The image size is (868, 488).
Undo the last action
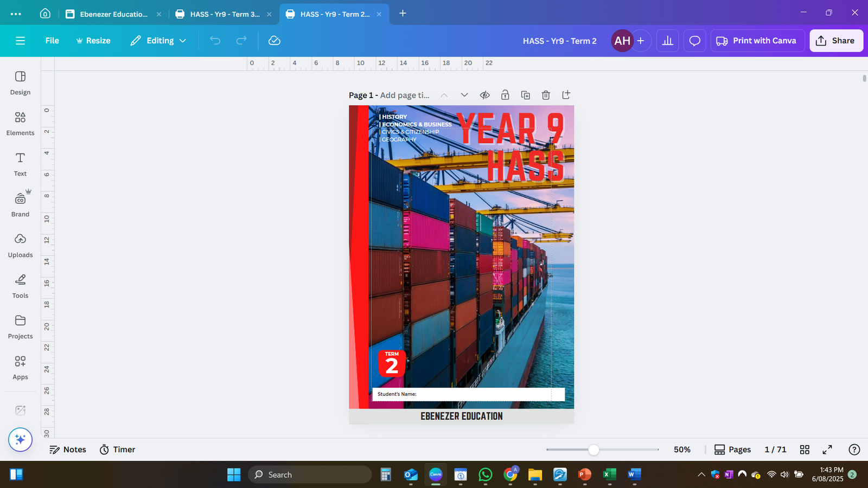tap(215, 41)
